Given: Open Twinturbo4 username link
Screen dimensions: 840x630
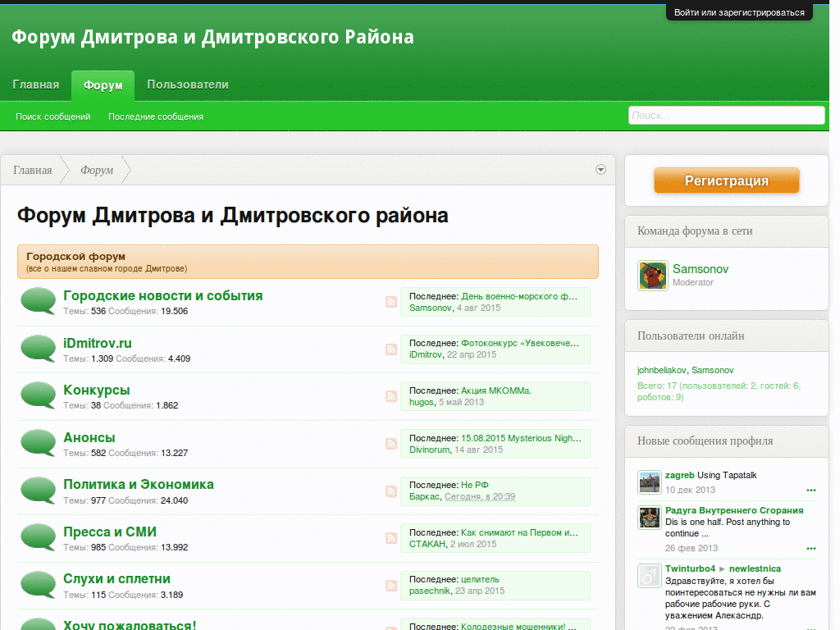Looking at the screenshot, I should click(x=690, y=569).
